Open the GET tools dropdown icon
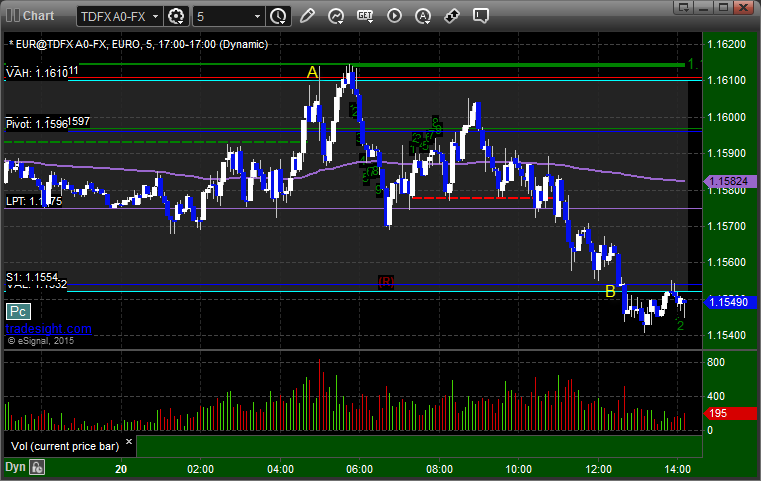This screenshot has height=481, width=761. click(365, 16)
